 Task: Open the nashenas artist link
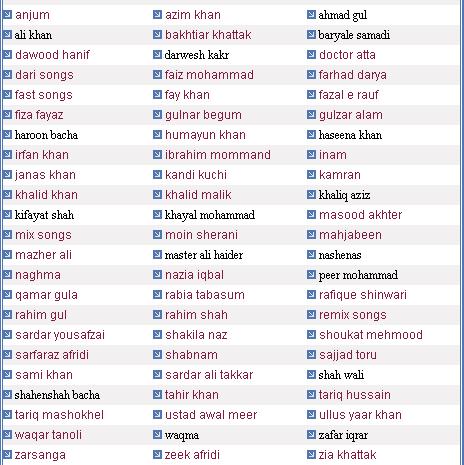pyautogui.click(x=340, y=255)
